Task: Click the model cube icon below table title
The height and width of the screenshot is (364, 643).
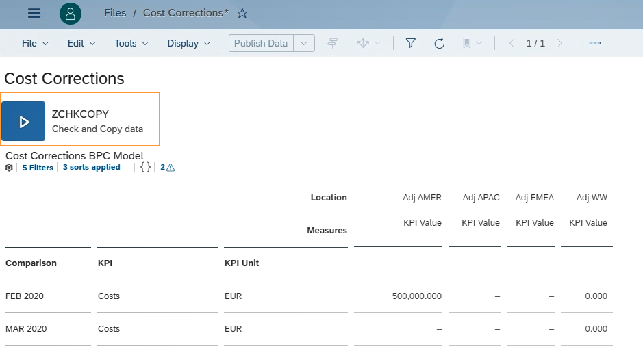Action: pos(9,167)
